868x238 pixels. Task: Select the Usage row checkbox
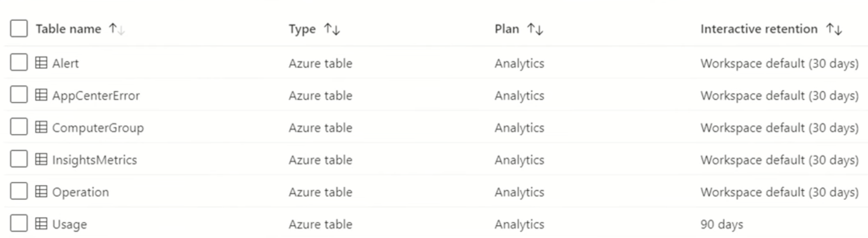click(19, 223)
